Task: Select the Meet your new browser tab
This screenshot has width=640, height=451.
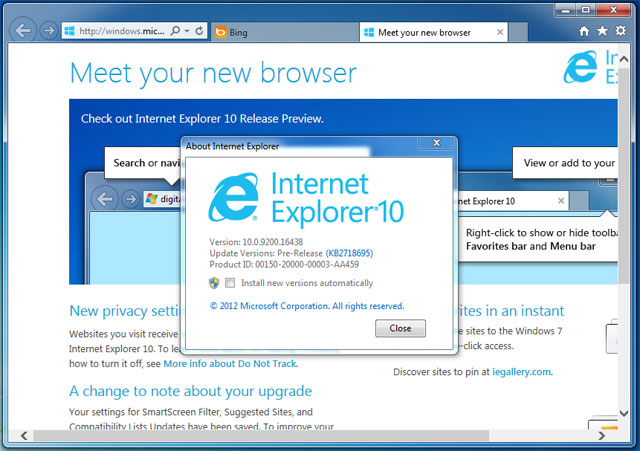Action: (433, 32)
